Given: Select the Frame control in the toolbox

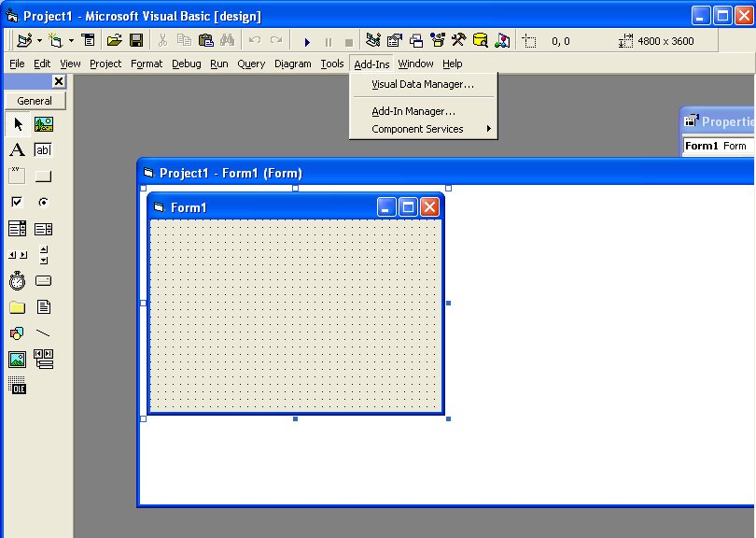Looking at the screenshot, I should pyautogui.click(x=18, y=176).
